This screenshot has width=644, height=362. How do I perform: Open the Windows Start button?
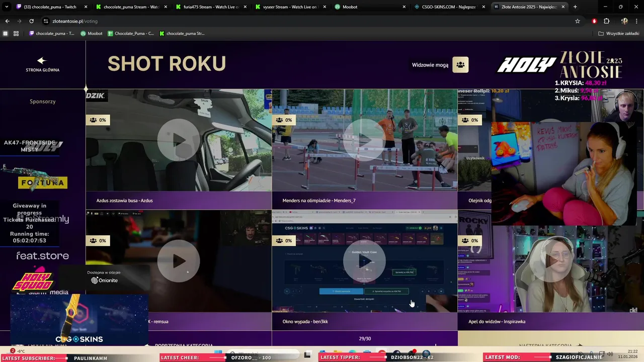click(x=218, y=353)
